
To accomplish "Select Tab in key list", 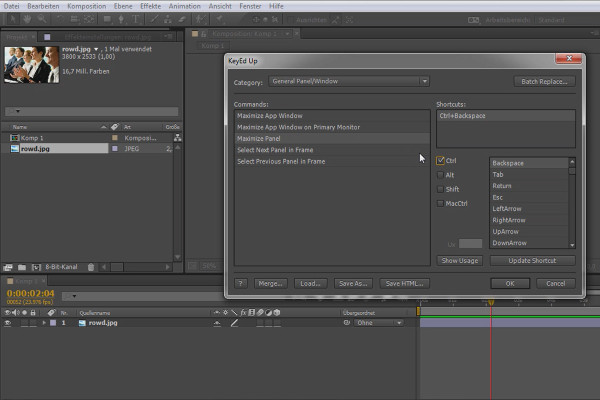I will (x=529, y=175).
